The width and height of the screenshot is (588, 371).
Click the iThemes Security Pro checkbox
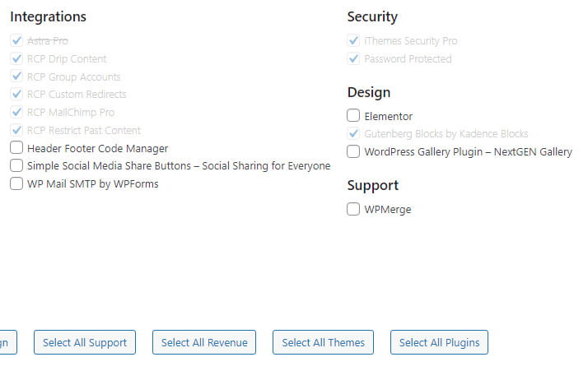pyautogui.click(x=353, y=40)
